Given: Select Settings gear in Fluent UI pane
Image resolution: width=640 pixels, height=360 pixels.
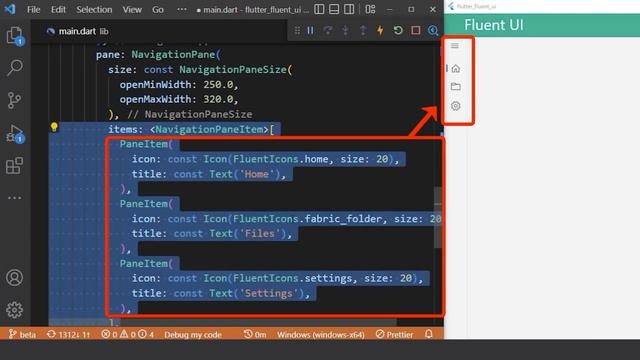Looking at the screenshot, I should click(x=456, y=106).
